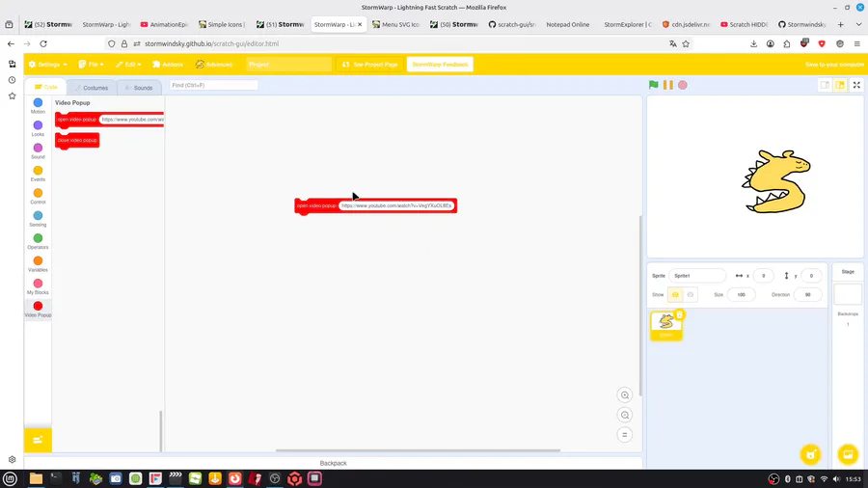
Task: List all tabs dropdown arrow
Action: pos(858,24)
